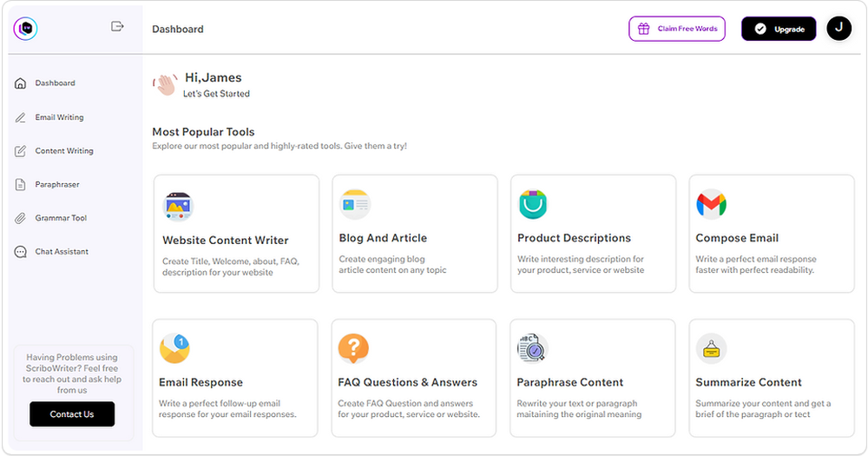
Task: Go to Dashboard in the sidebar
Action: 55,83
